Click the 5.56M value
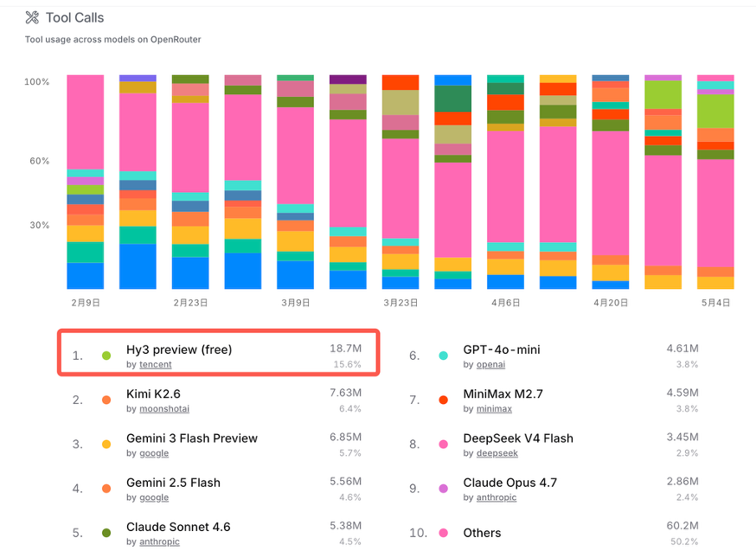 [346, 481]
